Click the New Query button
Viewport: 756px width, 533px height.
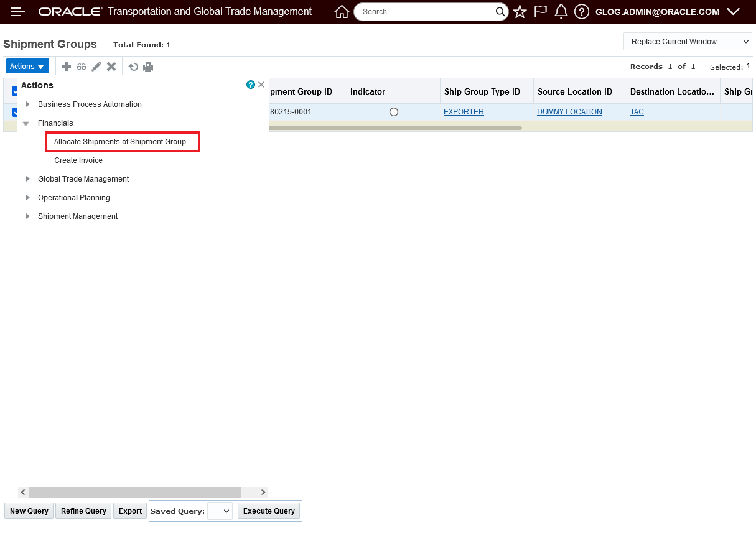(x=29, y=511)
